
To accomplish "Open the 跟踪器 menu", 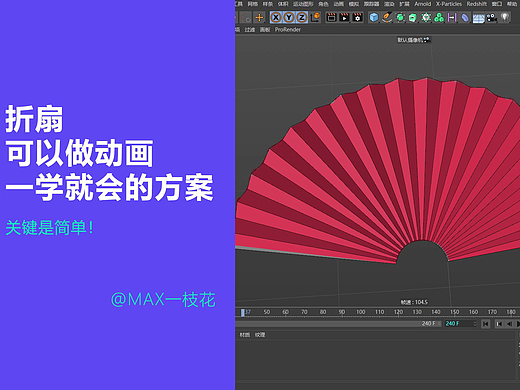I will (x=371, y=4).
